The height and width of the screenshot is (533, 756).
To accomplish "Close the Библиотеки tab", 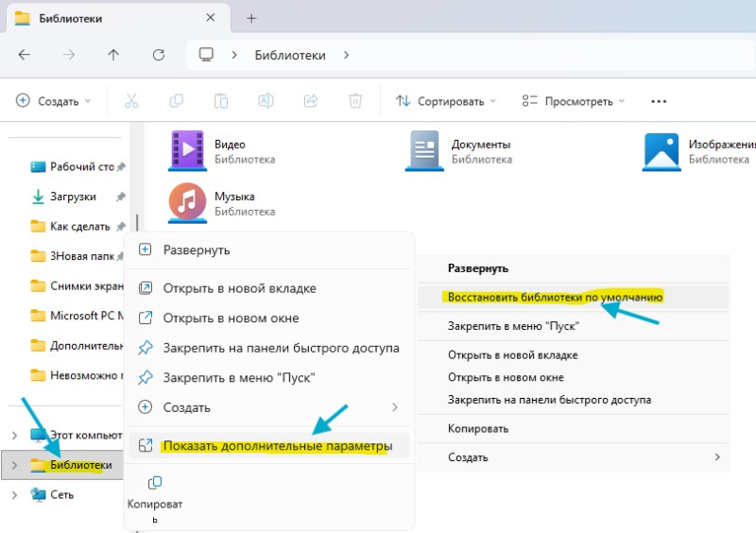I will 210,18.
